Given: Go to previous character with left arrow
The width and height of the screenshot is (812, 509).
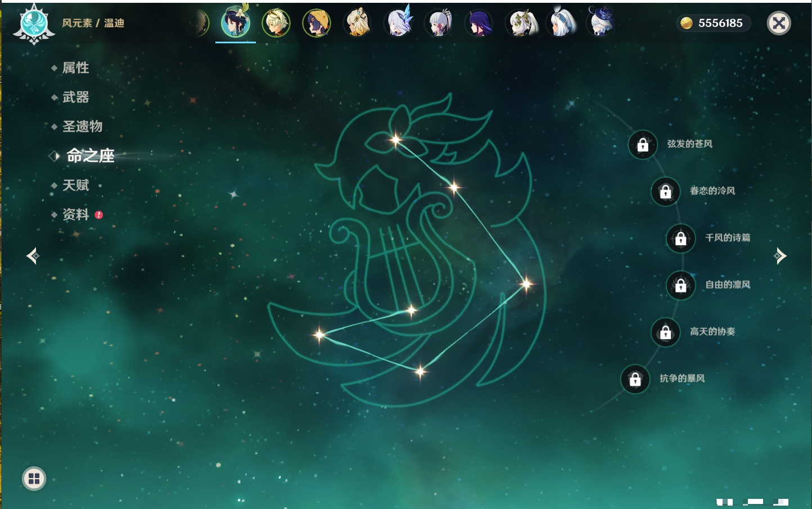Looking at the screenshot, I should coord(33,256).
